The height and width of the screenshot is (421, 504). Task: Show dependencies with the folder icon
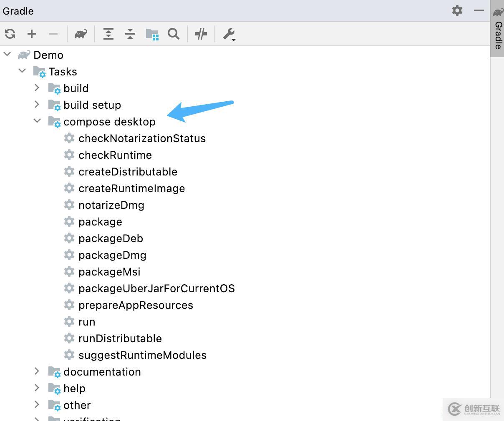tap(152, 34)
